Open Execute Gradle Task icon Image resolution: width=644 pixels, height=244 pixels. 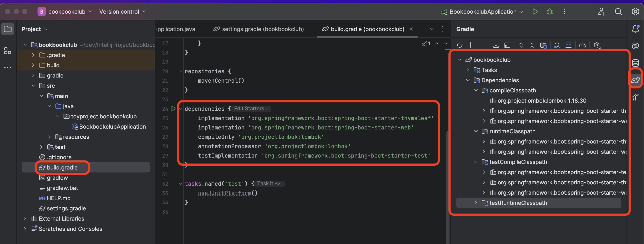click(507, 45)
